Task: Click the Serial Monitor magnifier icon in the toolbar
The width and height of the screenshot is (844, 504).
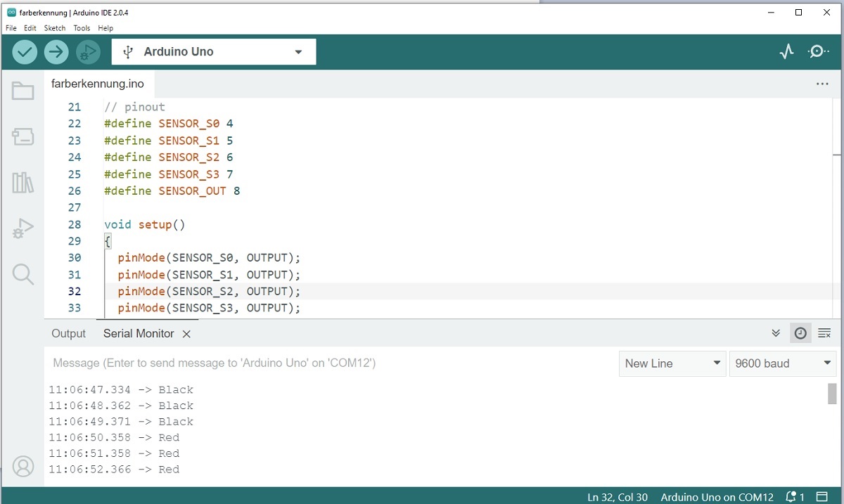Action: [819, 51]
